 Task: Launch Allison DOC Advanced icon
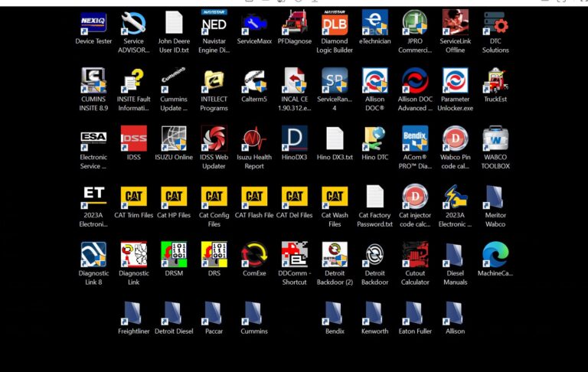(415, 80)
